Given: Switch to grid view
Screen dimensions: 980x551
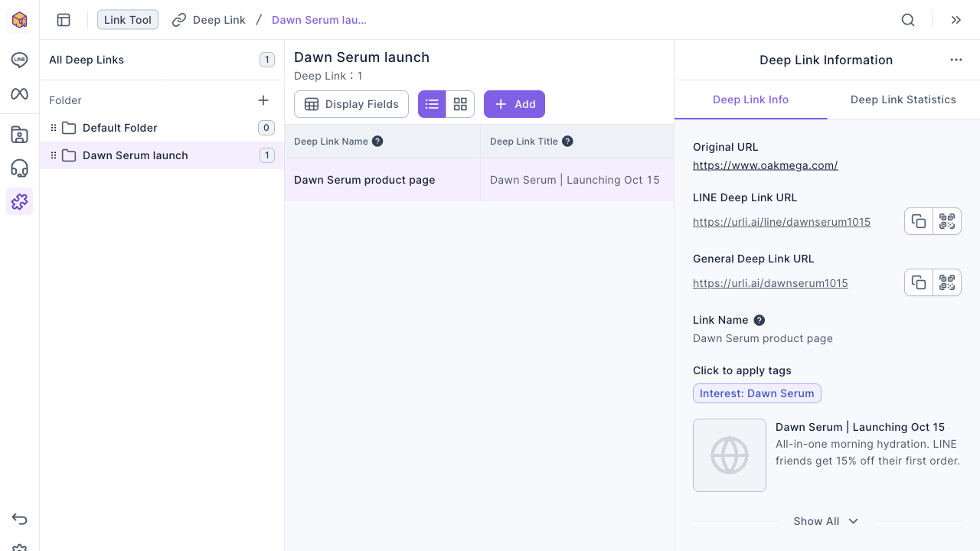Looking at the screenshot, I should (x=460, y=104).
